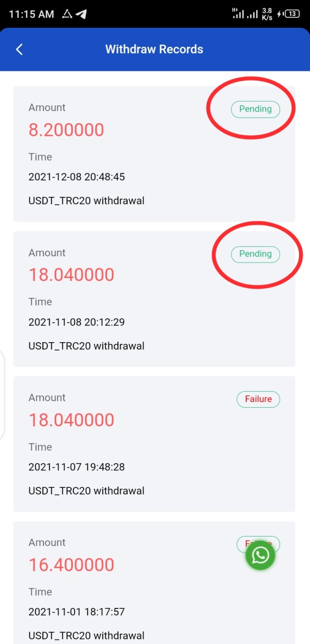Tap the timestamp 2021-11-01 18:17:57
This screenshot has width=310, height=644.
(x=76, y=612)
